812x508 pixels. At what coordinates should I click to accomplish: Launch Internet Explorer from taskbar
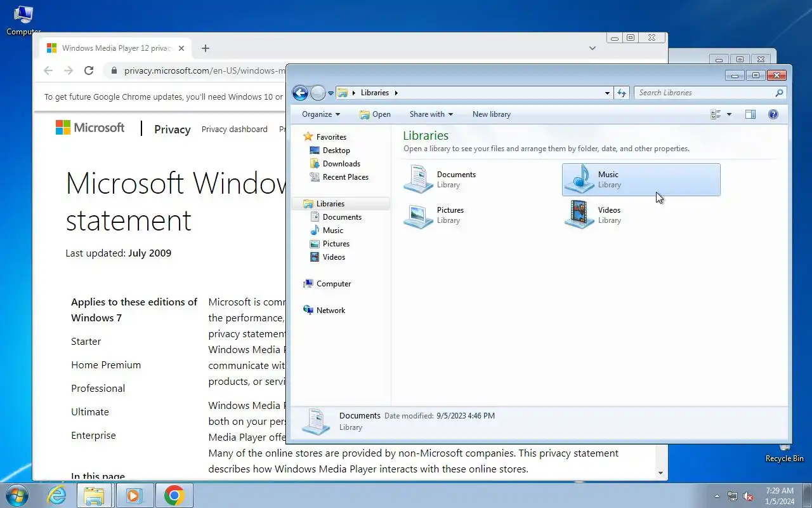click(56, 495)
